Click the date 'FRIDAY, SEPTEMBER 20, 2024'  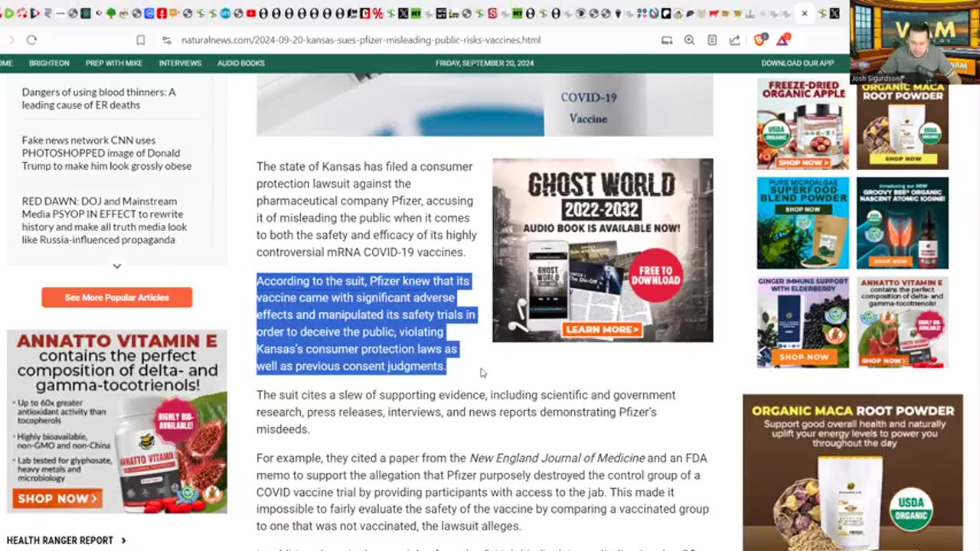(x=485, y=63)
